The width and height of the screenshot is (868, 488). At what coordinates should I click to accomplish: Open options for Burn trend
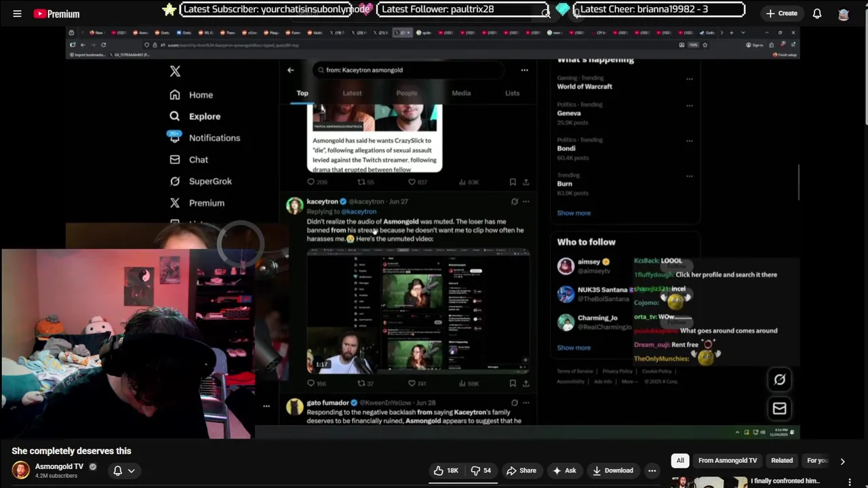690,176
